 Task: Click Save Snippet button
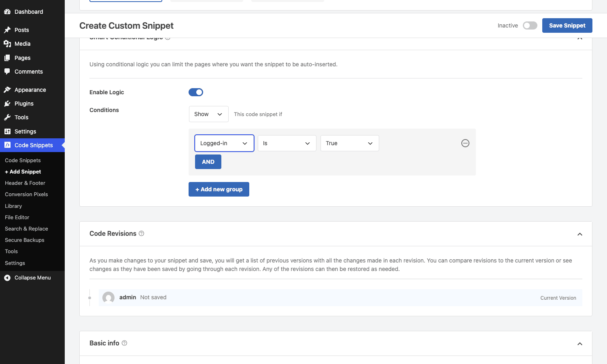567,25
